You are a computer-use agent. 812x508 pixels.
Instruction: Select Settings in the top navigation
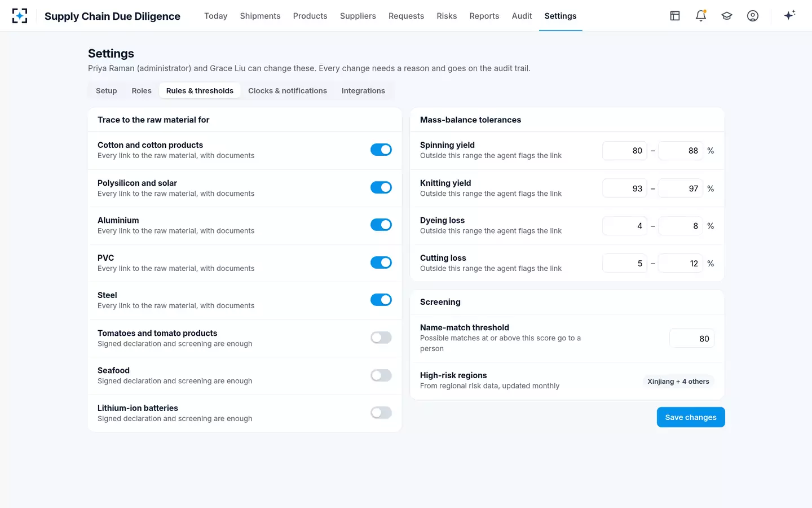pyautogui.click(x=561, y=16)
